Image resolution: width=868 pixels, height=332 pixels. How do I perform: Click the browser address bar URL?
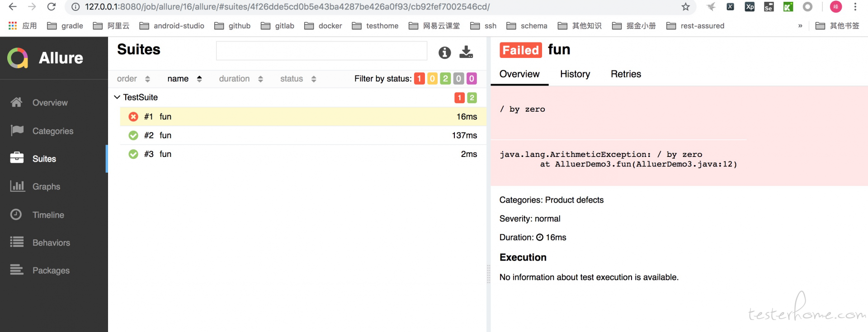tap(288, 7)
